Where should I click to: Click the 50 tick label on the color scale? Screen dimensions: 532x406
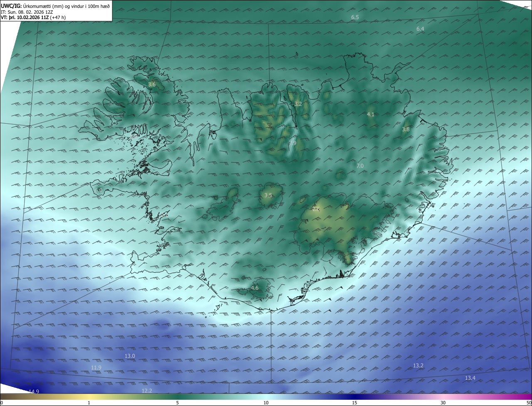point(529,403)
